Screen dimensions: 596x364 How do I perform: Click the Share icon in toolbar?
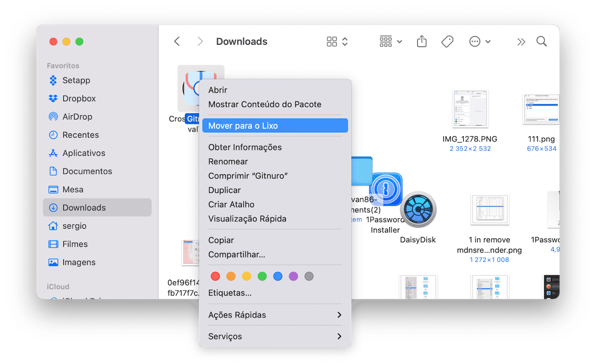(x=422, y=42)
